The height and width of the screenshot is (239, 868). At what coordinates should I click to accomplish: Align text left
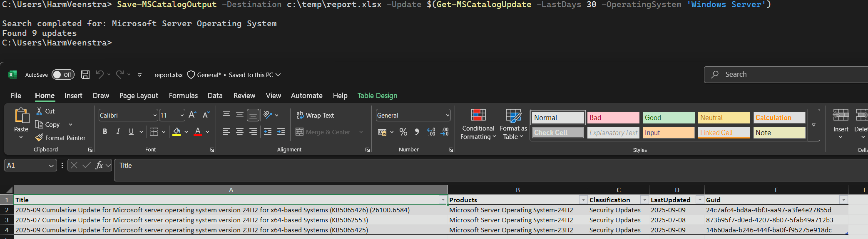[x=226, y=132]
